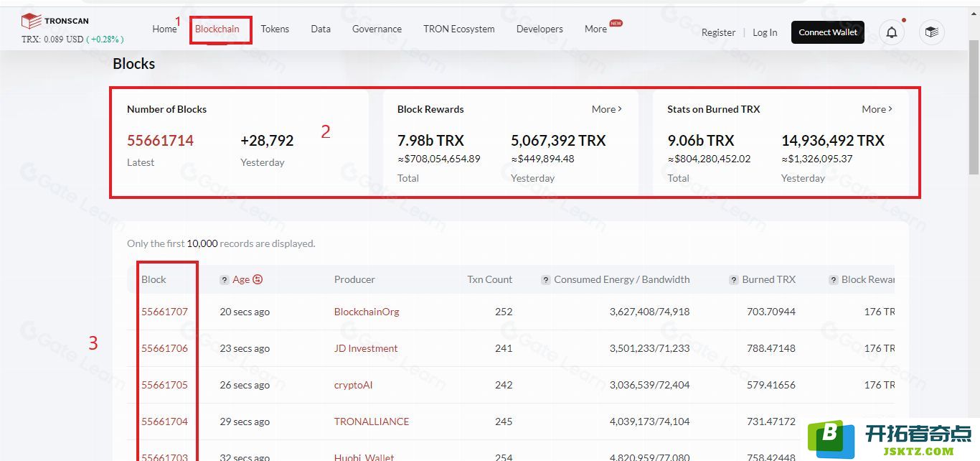Select burned TRX value 788.47148
The image size is (980, 461).
[771, 348]
